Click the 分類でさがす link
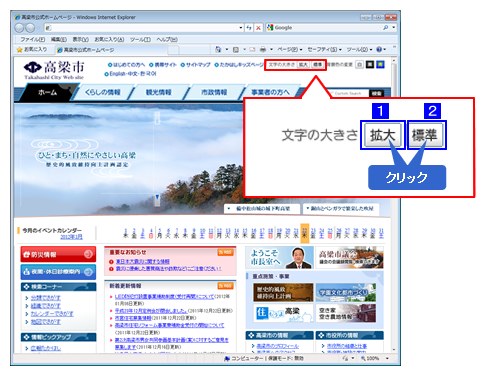Screen dimensions: 490x376 [x=46, y=298]
